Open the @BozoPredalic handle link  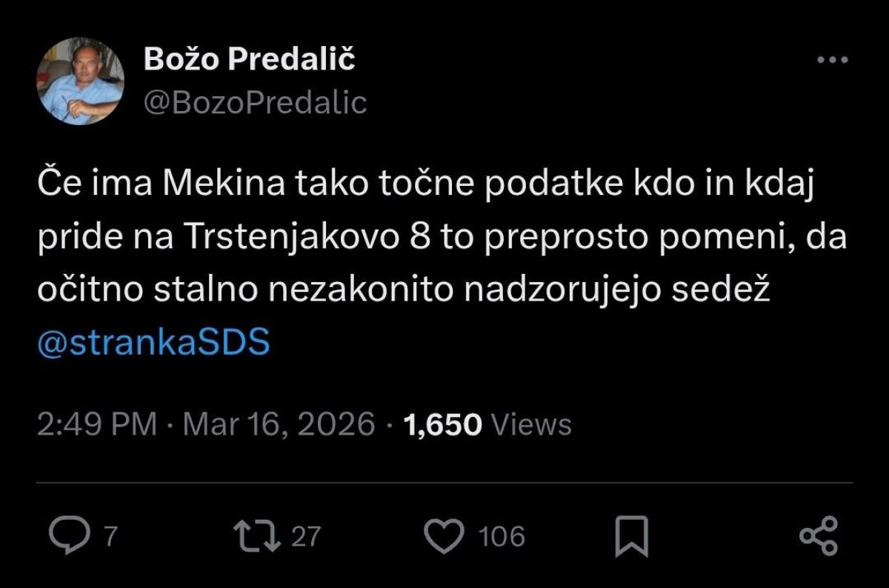[255, 103]
